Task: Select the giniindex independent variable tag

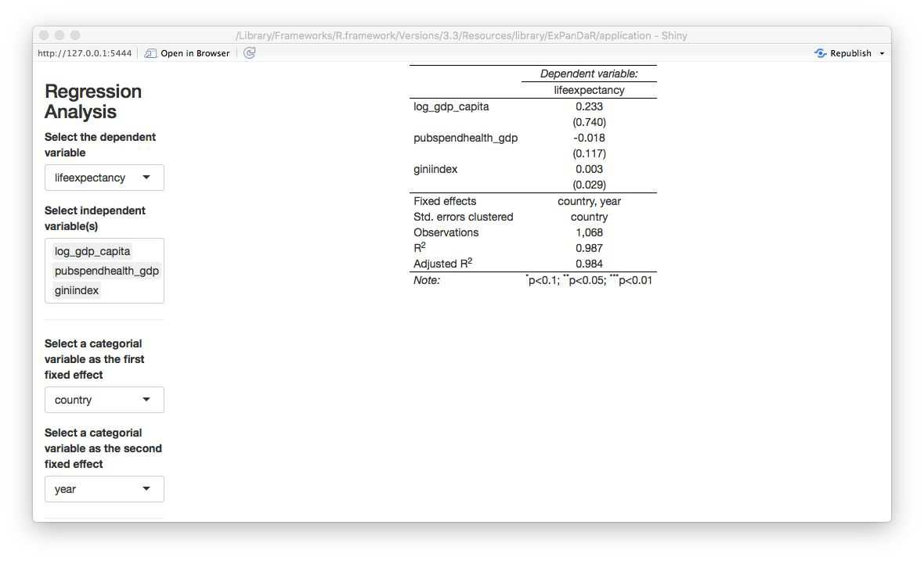Action: [77, 290]
